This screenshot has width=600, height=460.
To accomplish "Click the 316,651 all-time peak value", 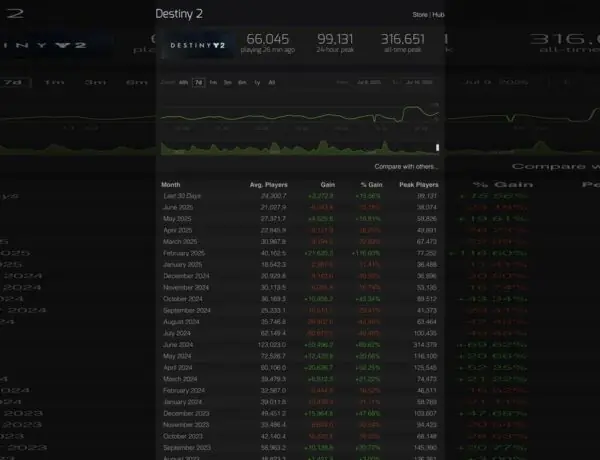I will 403,39.
